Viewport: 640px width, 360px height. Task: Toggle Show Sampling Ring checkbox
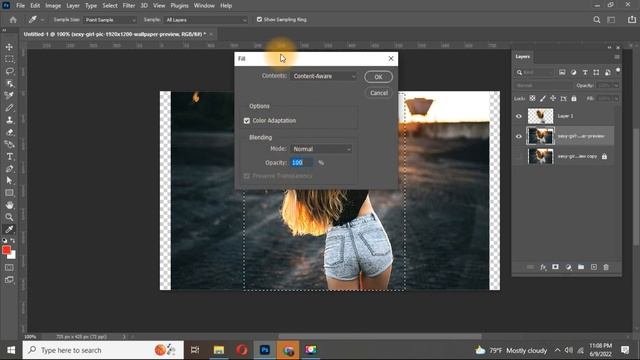[259, 20]
